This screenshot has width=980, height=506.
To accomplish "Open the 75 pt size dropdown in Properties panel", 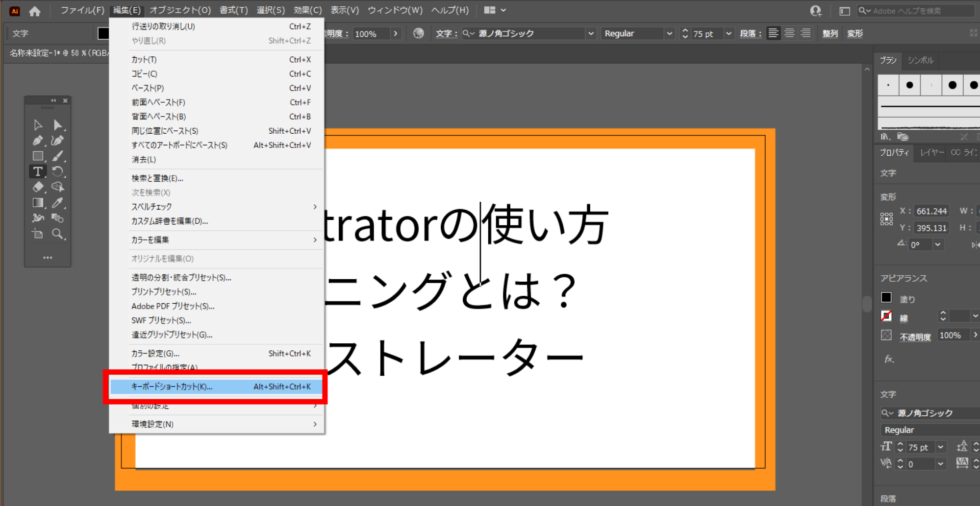I will tap(940, 447).
